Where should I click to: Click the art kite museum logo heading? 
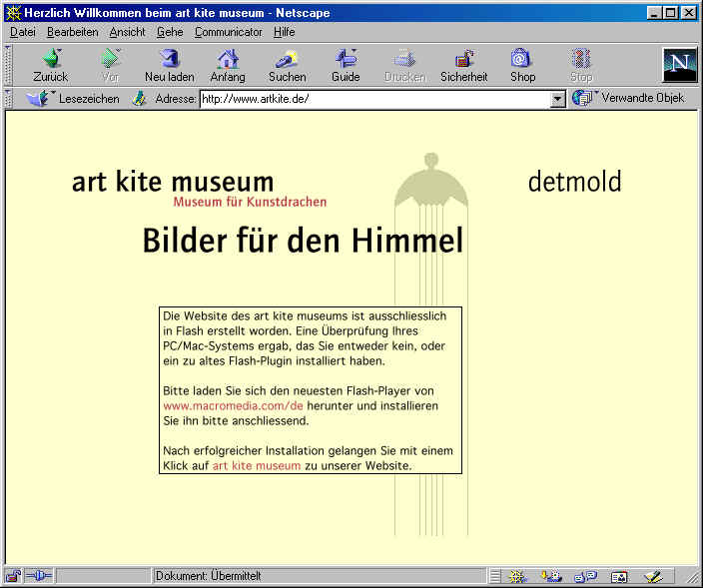(173, 181)
